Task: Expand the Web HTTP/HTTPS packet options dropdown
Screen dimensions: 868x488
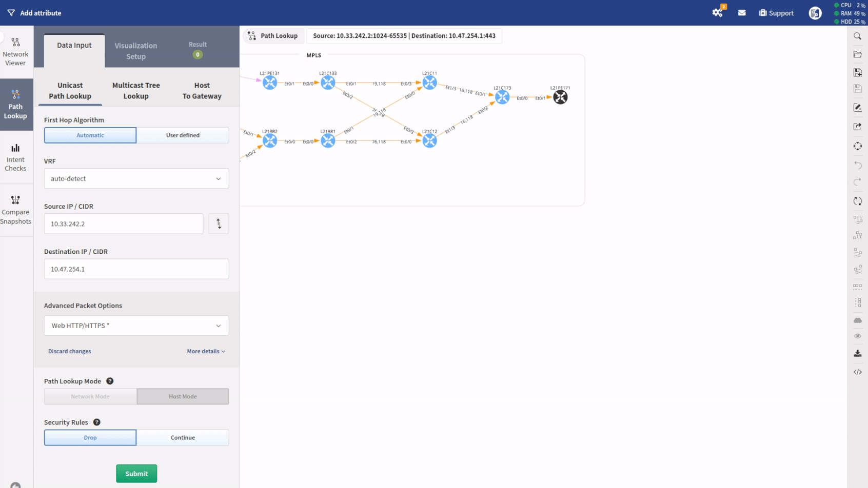Action: click(136, 326)
